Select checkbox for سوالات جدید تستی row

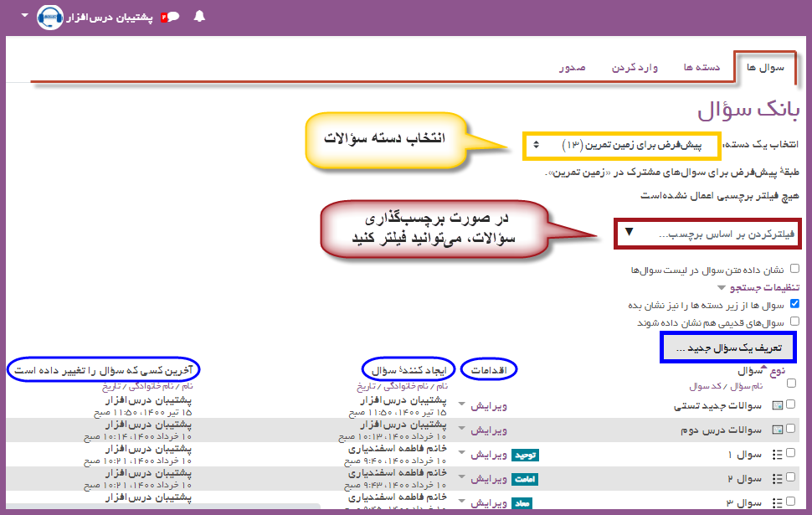(790, 404)
